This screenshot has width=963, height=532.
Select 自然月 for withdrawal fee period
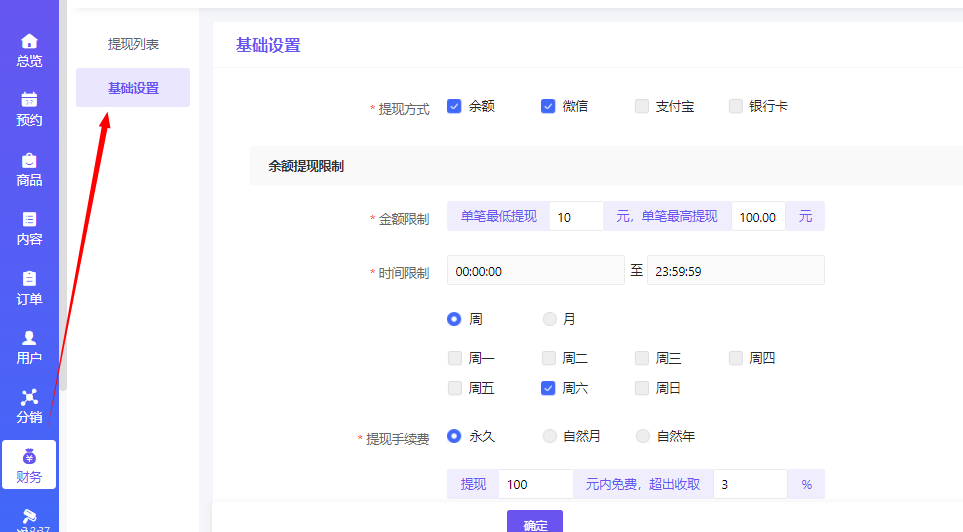550,436
